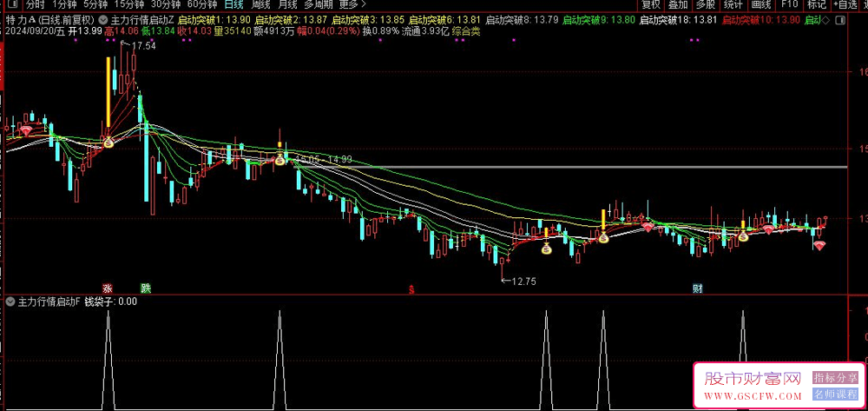Screen dimensions: 868x411
Task: Select the 30分钟 period
Action: (x=166, y=4)
